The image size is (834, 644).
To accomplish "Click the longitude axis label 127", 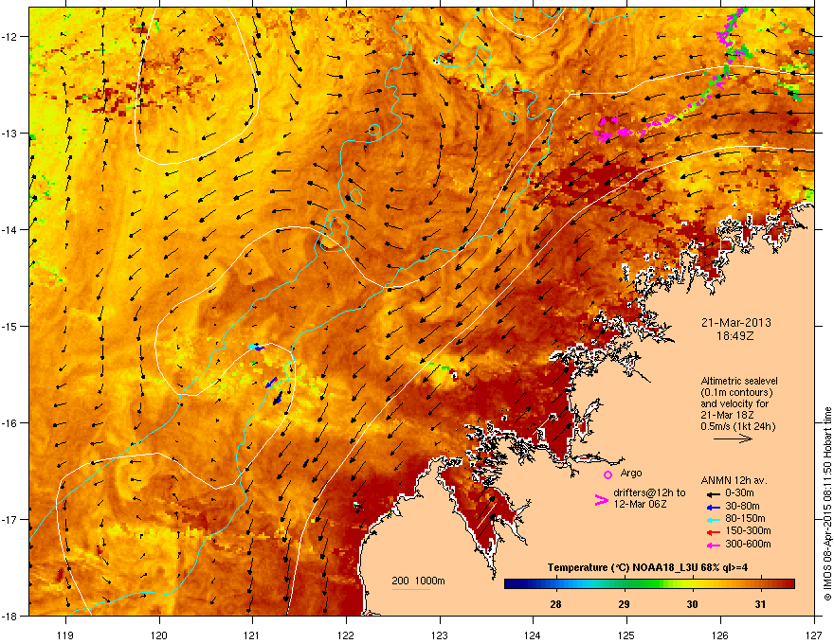I will (814, 635).
